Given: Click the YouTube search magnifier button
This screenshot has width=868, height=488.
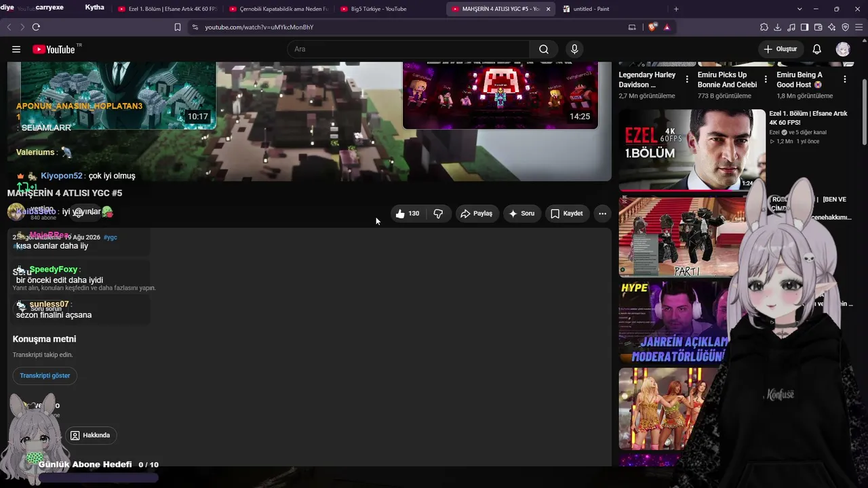Looking at the screenshot, I should (544, 49).
